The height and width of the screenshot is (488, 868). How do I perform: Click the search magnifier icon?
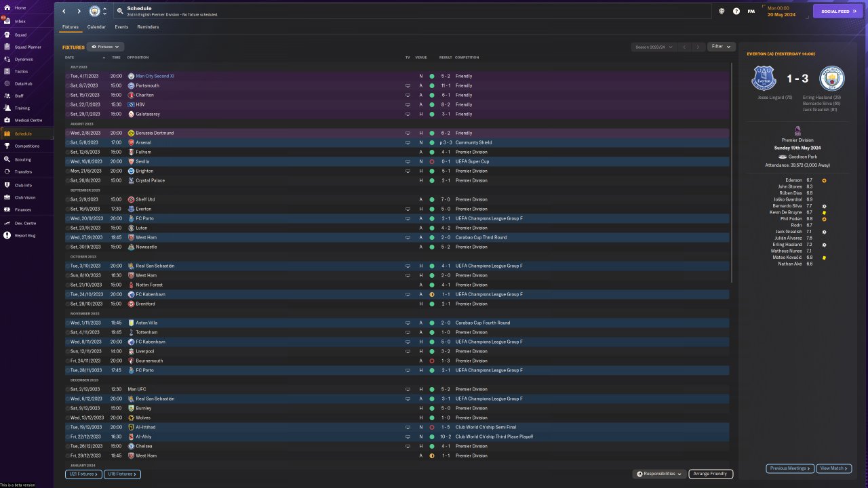pyautogui.click(x=120, y=12)
